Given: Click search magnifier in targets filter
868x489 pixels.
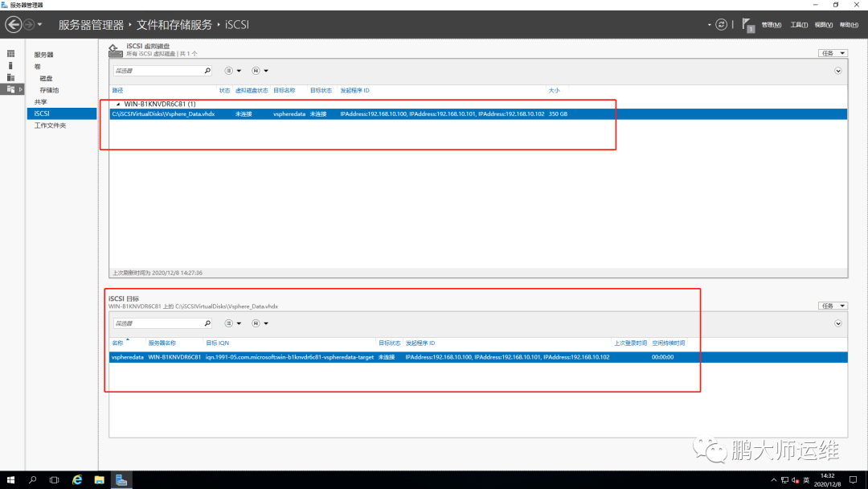Looking at the screenshot, I should pyautogui.click(x=207, y=323).
